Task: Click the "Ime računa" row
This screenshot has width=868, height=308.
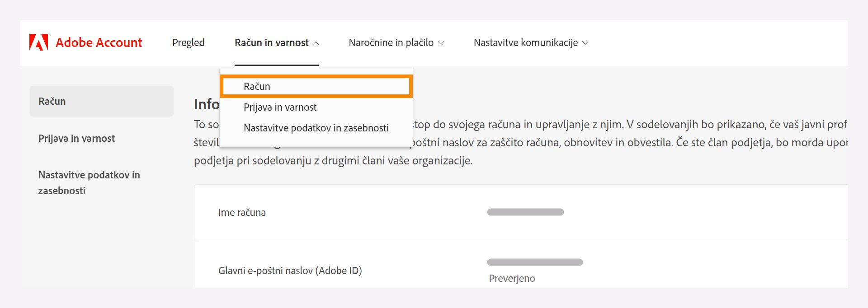Action: [x=241, y=212]
